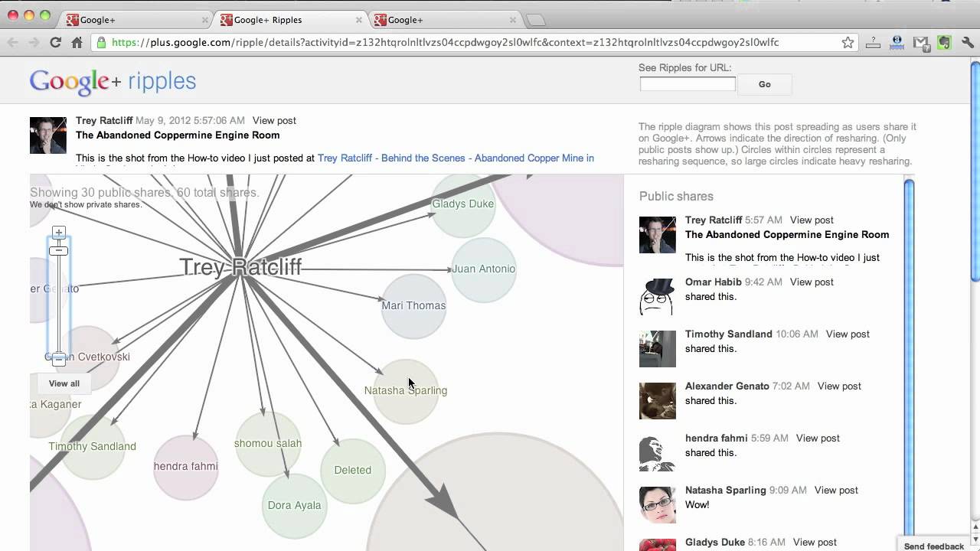Select the Deleted circle in the ripple
980x551 pixels.
click(x=353, y=471)
